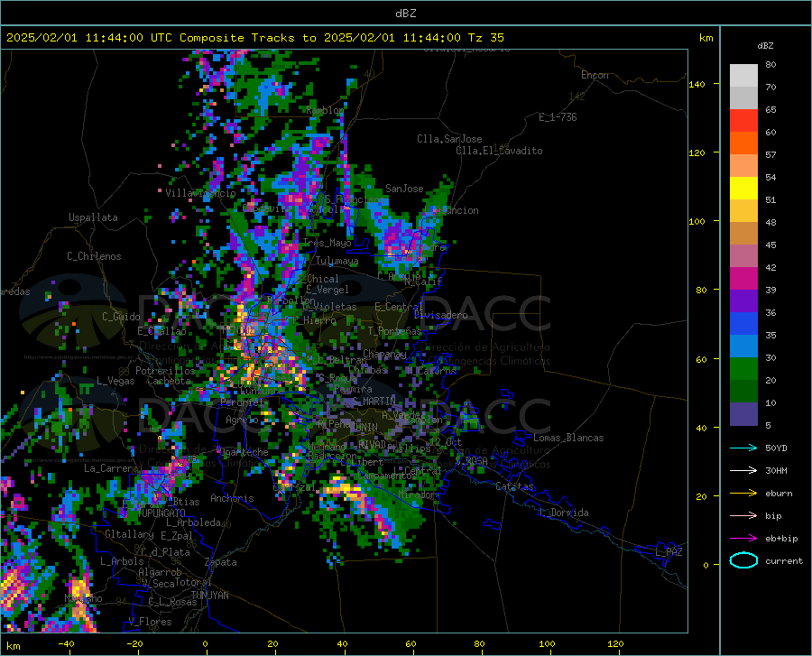
Task: Select the royal blue swatch beside 36 label
Action: click(743, 324)
